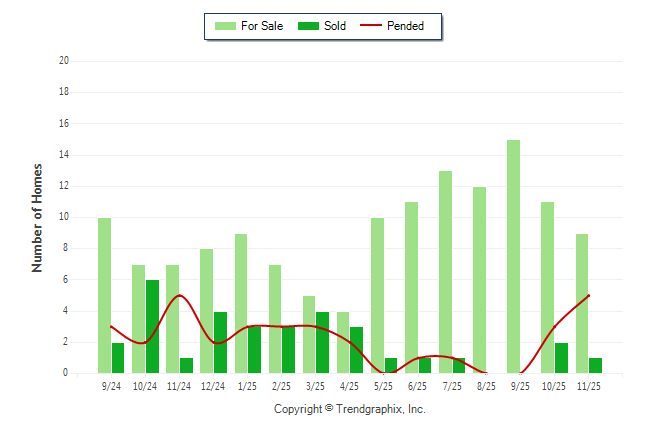Toggle the Sold legend entry
Viewport: 646px width, 434px height.
[x=335, y=26]
